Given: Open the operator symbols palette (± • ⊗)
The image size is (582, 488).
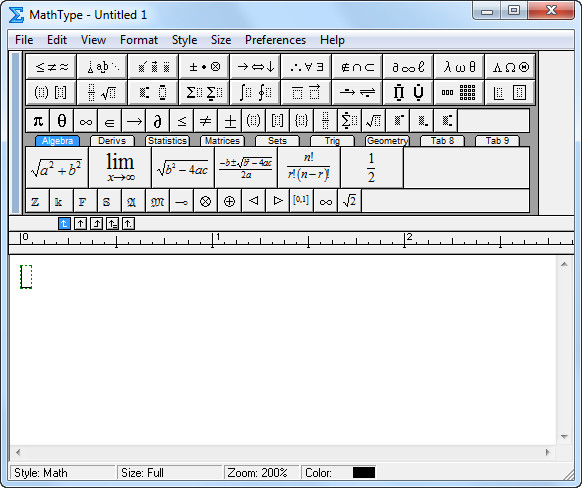Looking at the screenshot, I should 205,67.
